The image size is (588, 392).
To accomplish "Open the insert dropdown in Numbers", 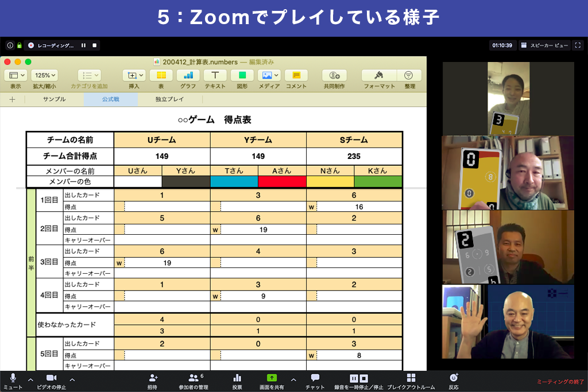I will click(134, 75).
